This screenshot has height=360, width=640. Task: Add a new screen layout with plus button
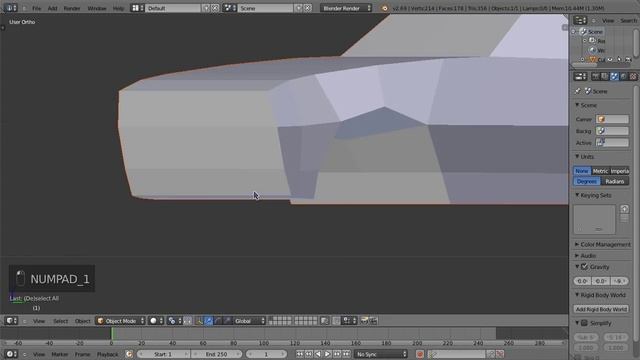(x=206, y=8)
